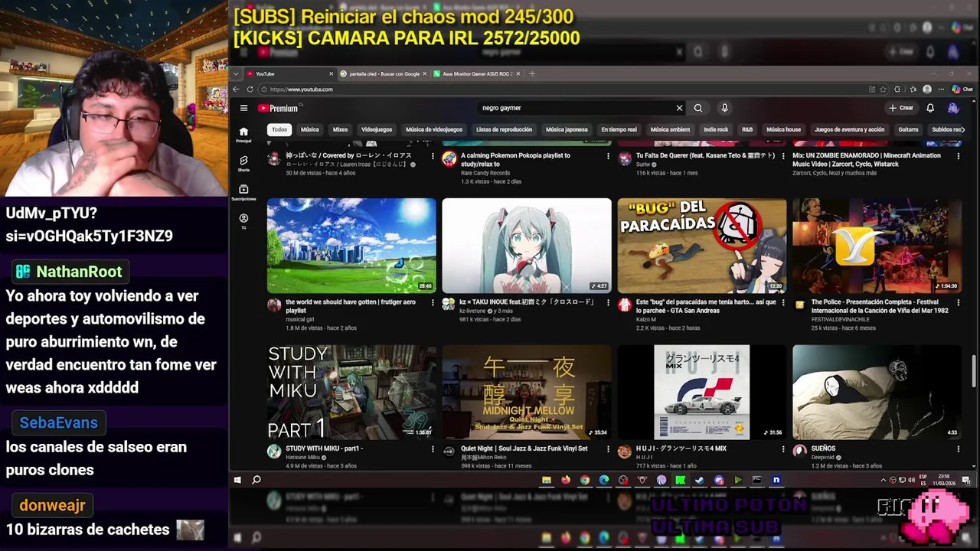This screenshot has height=551, width=980.
Task: Clear the search text 'negro gaymer'
Action: [679, 108]
